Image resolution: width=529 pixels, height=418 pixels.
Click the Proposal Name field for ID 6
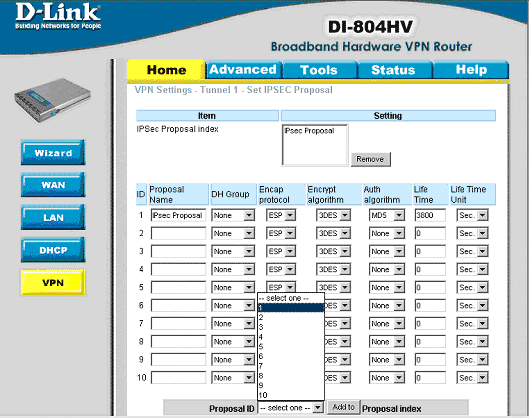click(178, 306)
